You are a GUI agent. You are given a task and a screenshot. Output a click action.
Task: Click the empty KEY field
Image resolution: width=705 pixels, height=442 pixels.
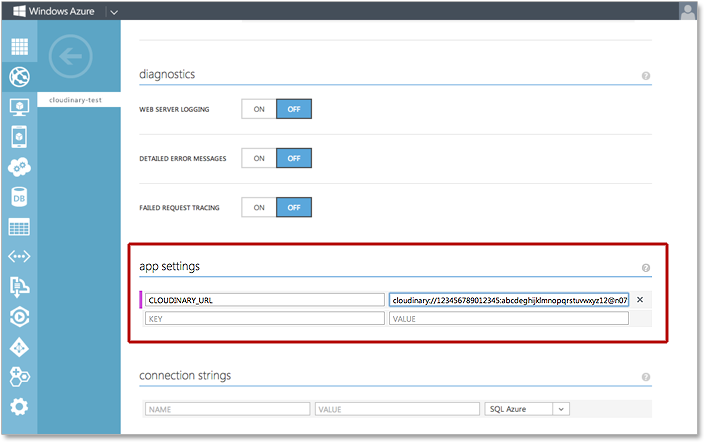[x=265, y=318]
